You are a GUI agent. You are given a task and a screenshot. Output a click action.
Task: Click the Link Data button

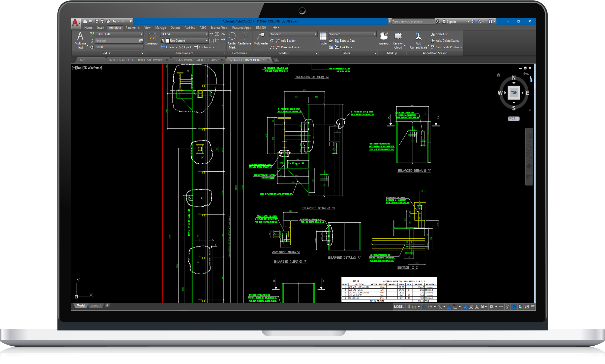343,47
